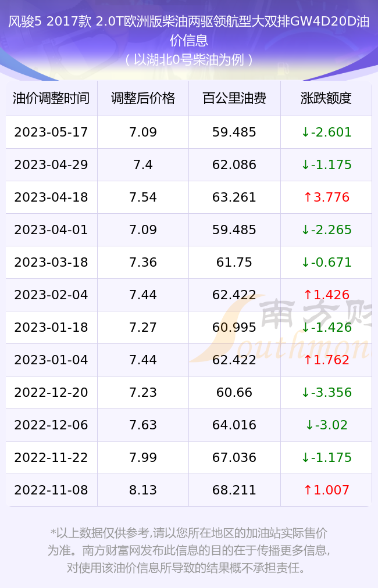The image size is (378, 588).
Task: Click the 油价调整时间 column header
Action: click(x=51, y=98)
